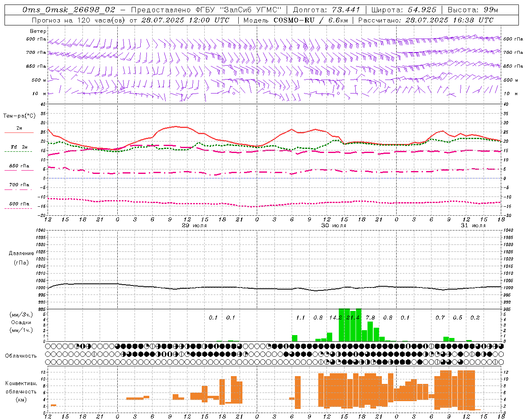The image size is (525, 420).
Task: Click the "Прогноз на 120 часа(ов)" forecast text
Action: click(79, 20)
